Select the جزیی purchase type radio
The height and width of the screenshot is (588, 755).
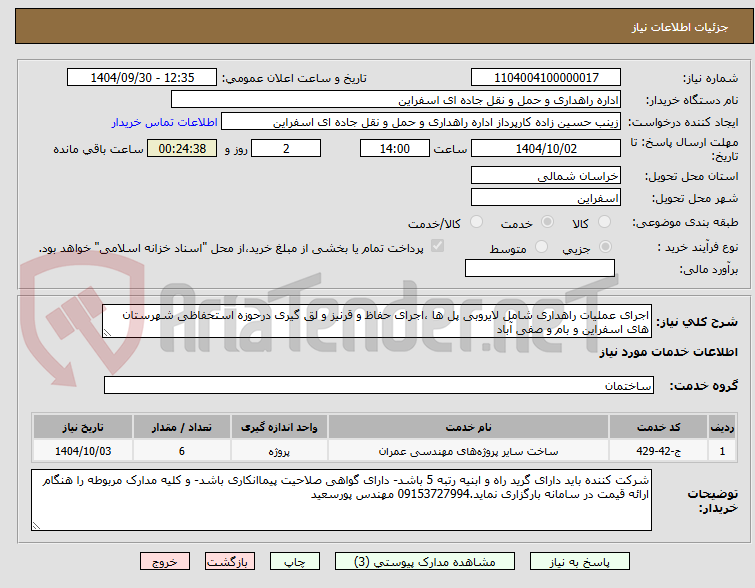[605, 247]
